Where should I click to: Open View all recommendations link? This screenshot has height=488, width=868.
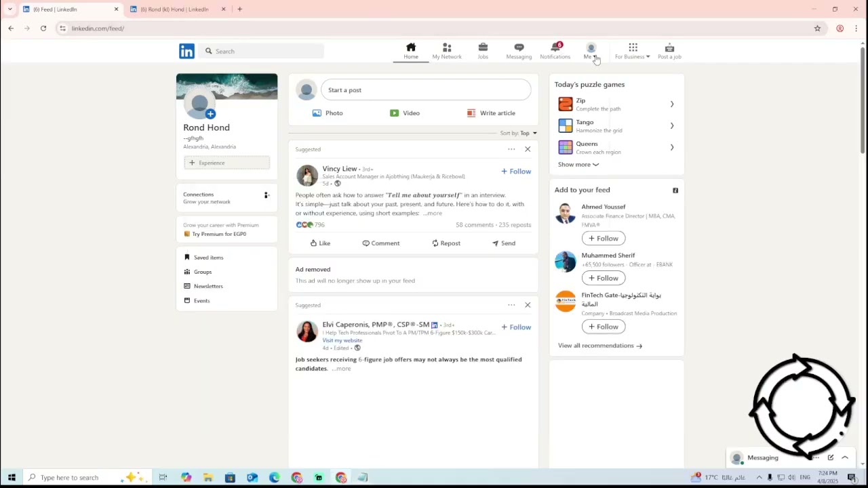click(x=600, y=346)
